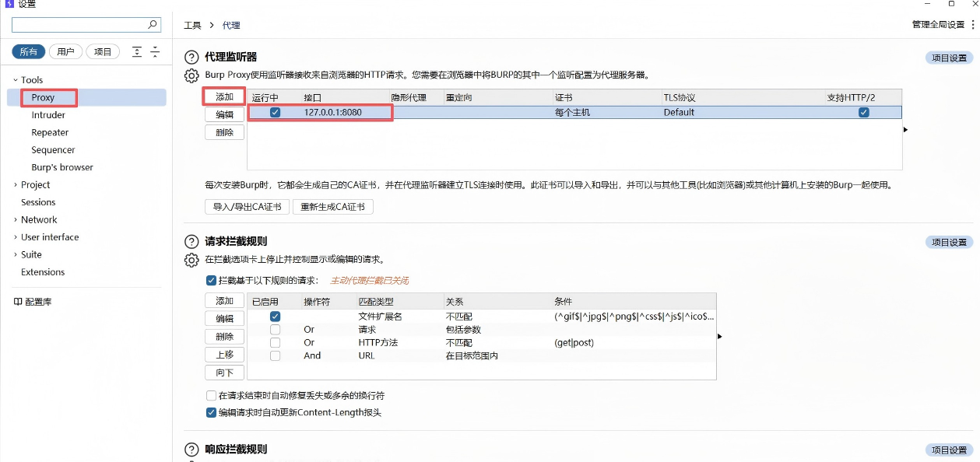Screen dimensions: 980x462
Task: Click 项目设置 badge for 请求拦截规则
Action: [949, 243]
